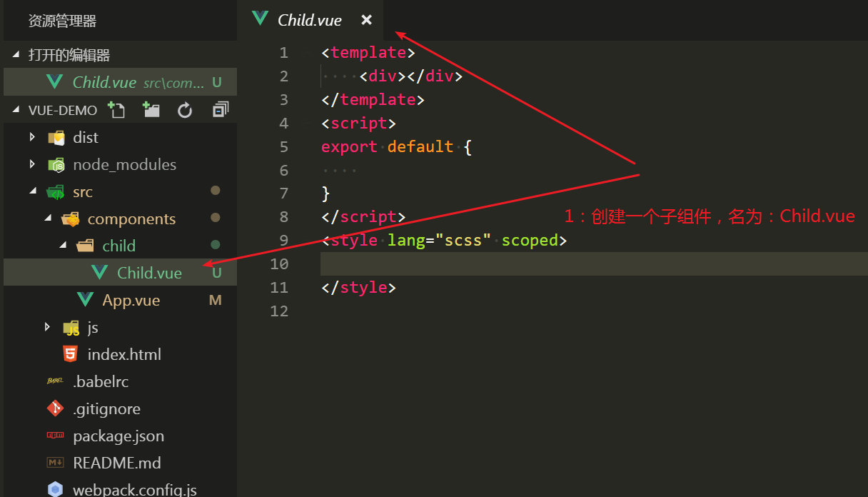Screen dimensions: 868x497
Task: Open the .babelrc file
Action: (x=120, y=381)
